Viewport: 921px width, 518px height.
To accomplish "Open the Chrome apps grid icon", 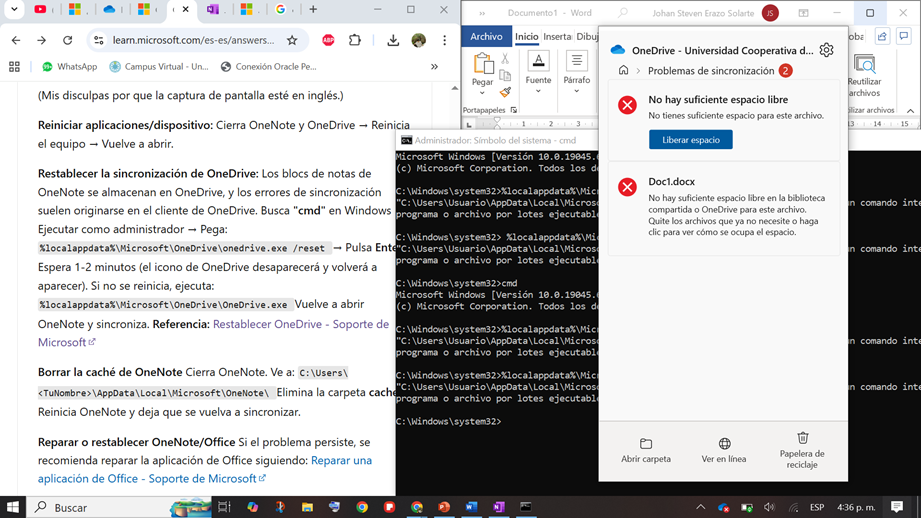I will tap(15, 66).
